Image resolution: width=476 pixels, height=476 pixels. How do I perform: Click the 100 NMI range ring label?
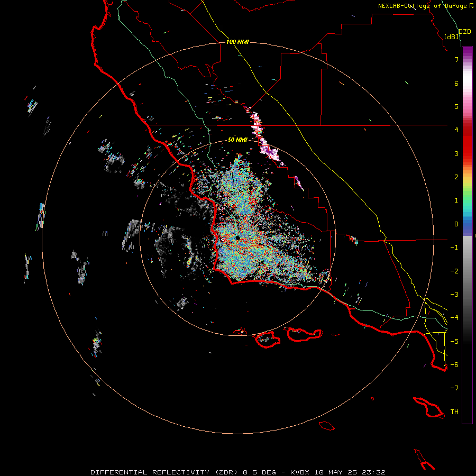tap(237, 42)
